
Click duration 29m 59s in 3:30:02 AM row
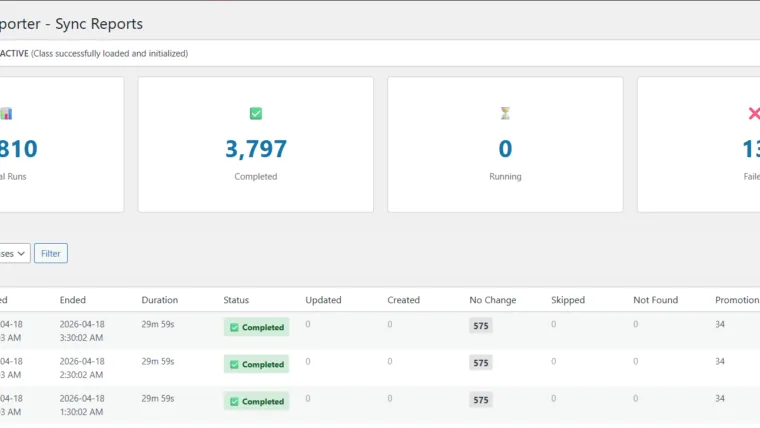158,324
